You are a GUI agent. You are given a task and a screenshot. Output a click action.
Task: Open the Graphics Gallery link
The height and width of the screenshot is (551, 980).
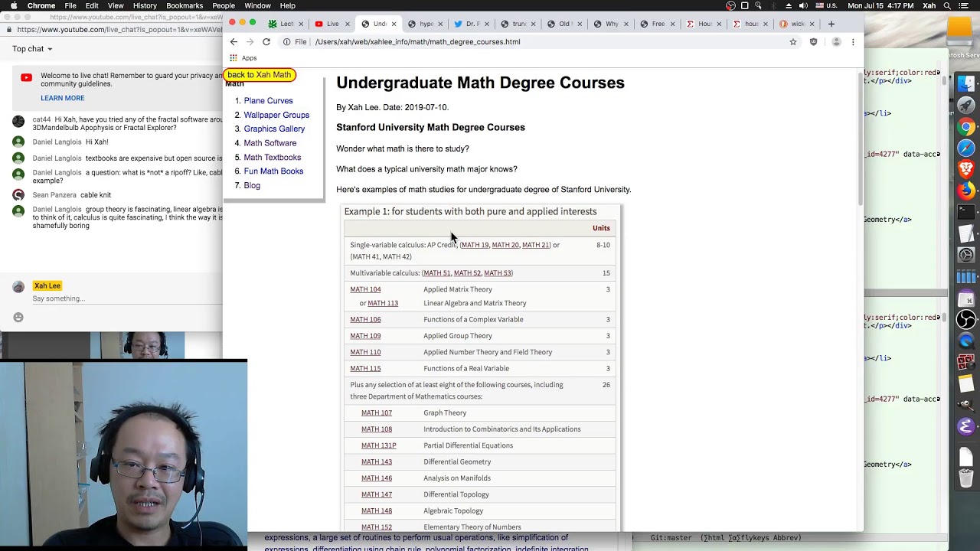pos(274,129)
